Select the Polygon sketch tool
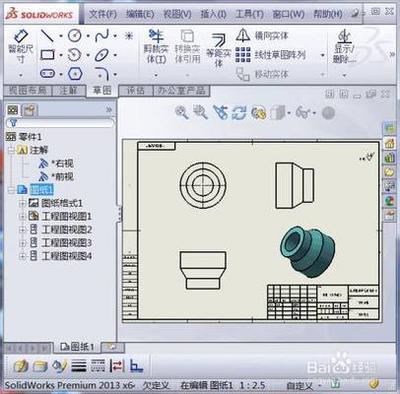The height and width of the screenshot is (394, 400). coord(75,74)
